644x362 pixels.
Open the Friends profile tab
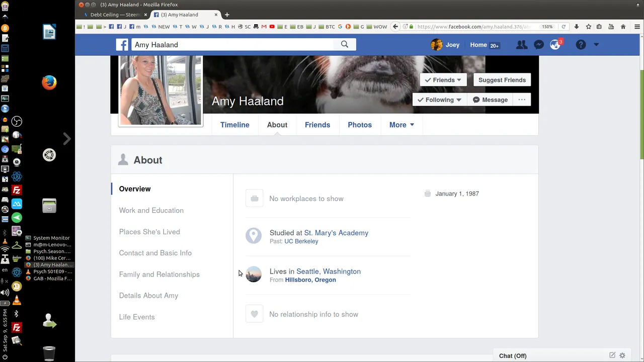coord(317,125)
